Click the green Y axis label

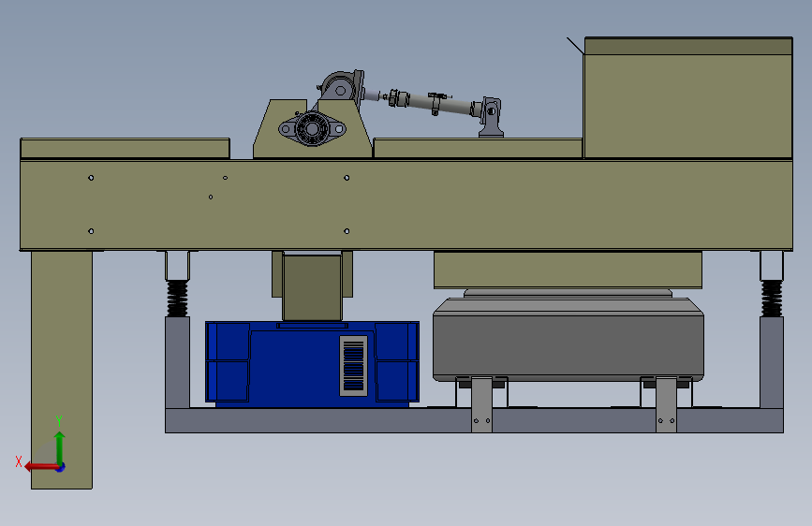click(x=59, y=420)
